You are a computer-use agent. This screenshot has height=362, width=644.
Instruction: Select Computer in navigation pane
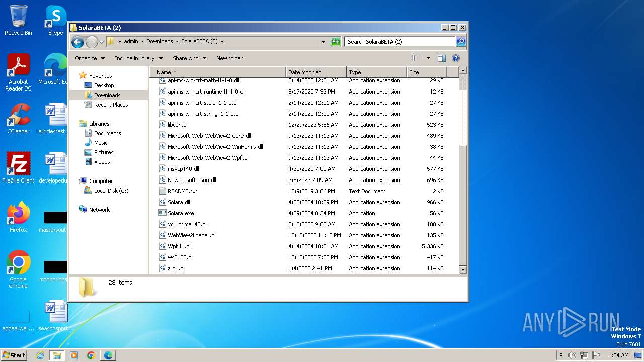pos(101,181)
